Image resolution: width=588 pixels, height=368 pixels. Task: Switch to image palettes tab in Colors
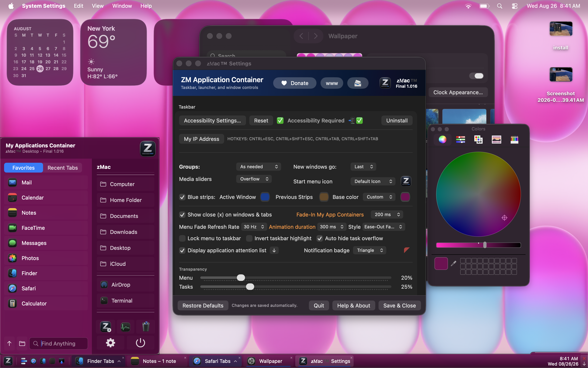[496, 139]
